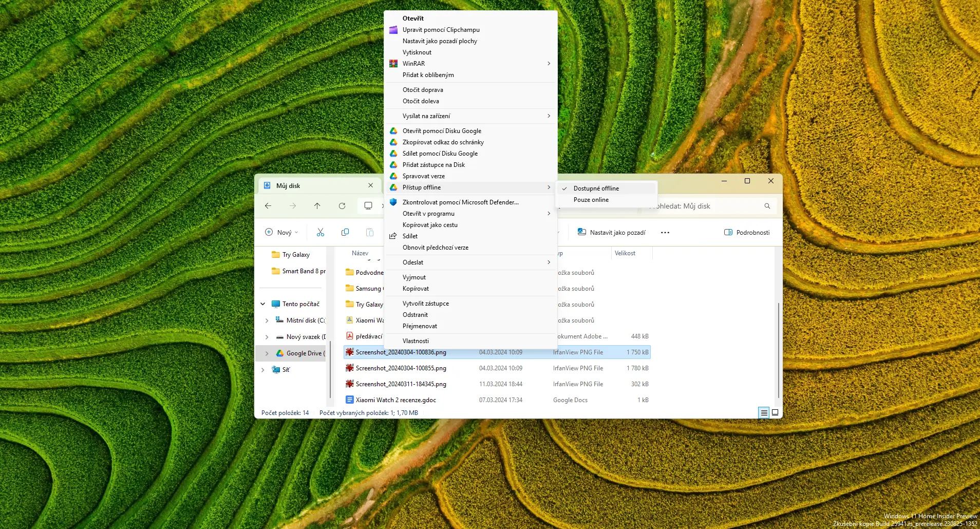Expand the WinRAR submenu

point(549,64)
